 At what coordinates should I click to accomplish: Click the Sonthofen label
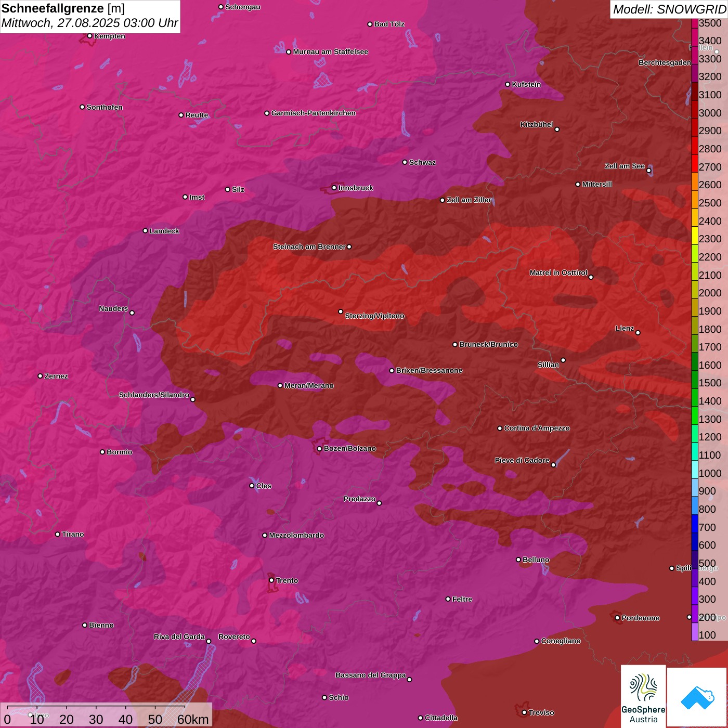click(105, 107)
